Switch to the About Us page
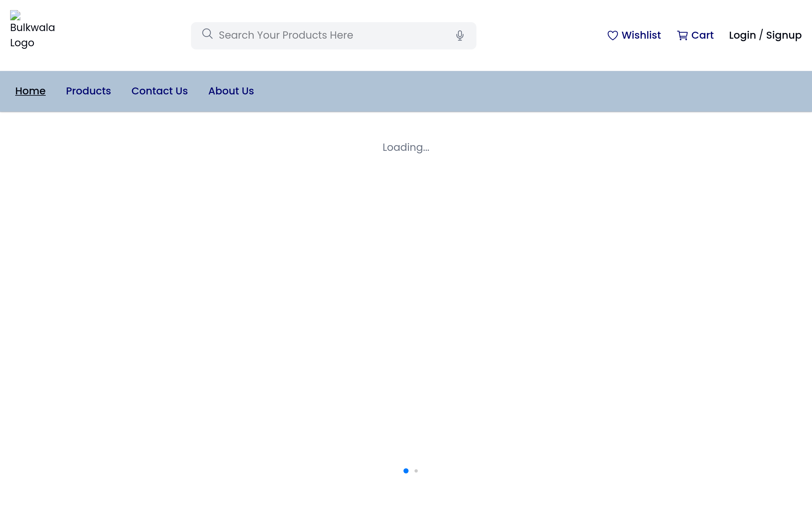812x507 pixels. pyautogui.click(x=231, y=91)
